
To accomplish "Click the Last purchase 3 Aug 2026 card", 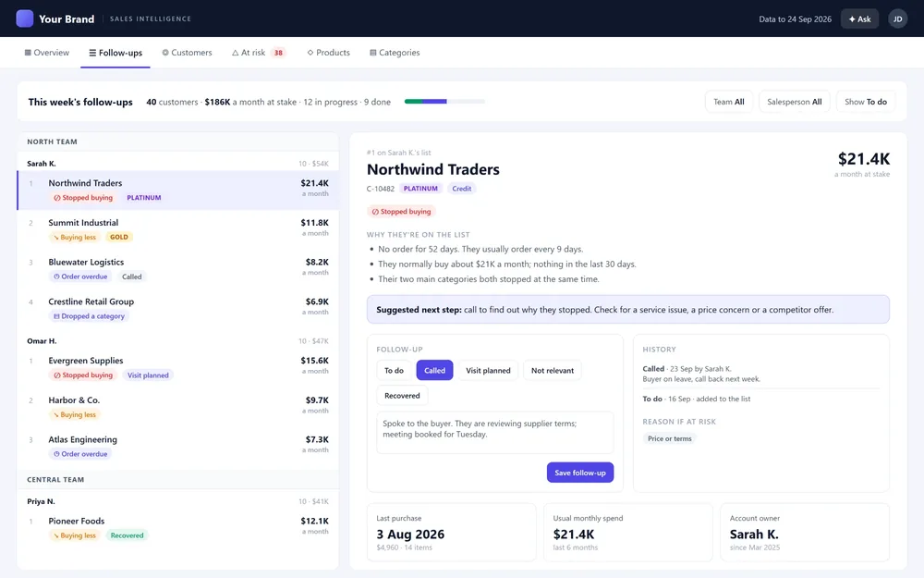I will tap(452, 532).
